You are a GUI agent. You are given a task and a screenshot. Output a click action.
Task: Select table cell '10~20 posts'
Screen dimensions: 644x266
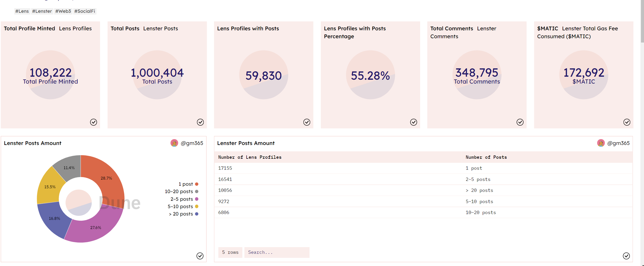point(481,212)
